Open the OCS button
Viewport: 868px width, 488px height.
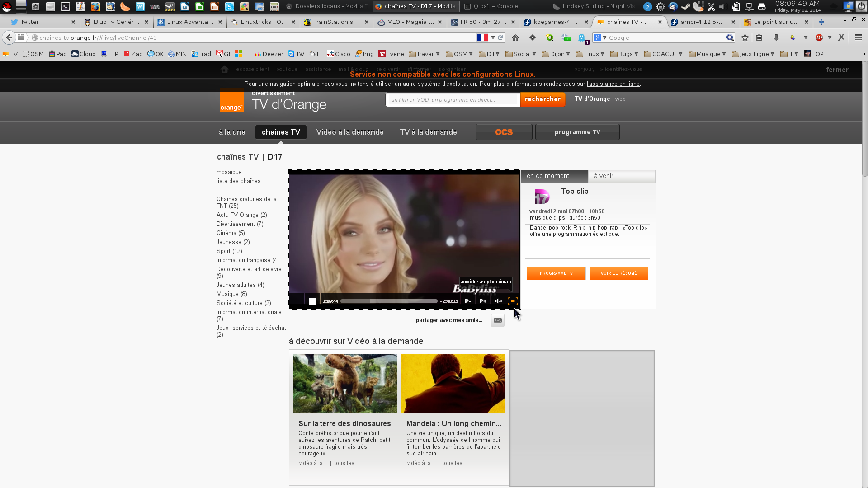click(504, 132)
